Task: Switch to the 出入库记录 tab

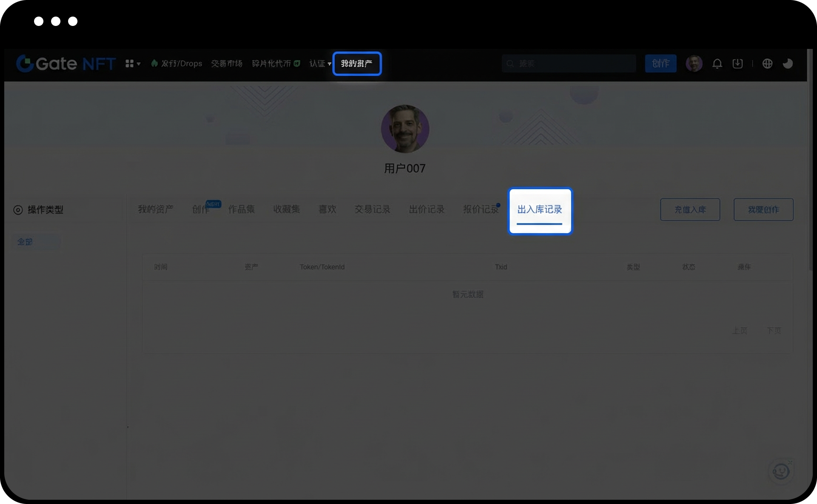Action: (x=540, y=210)
